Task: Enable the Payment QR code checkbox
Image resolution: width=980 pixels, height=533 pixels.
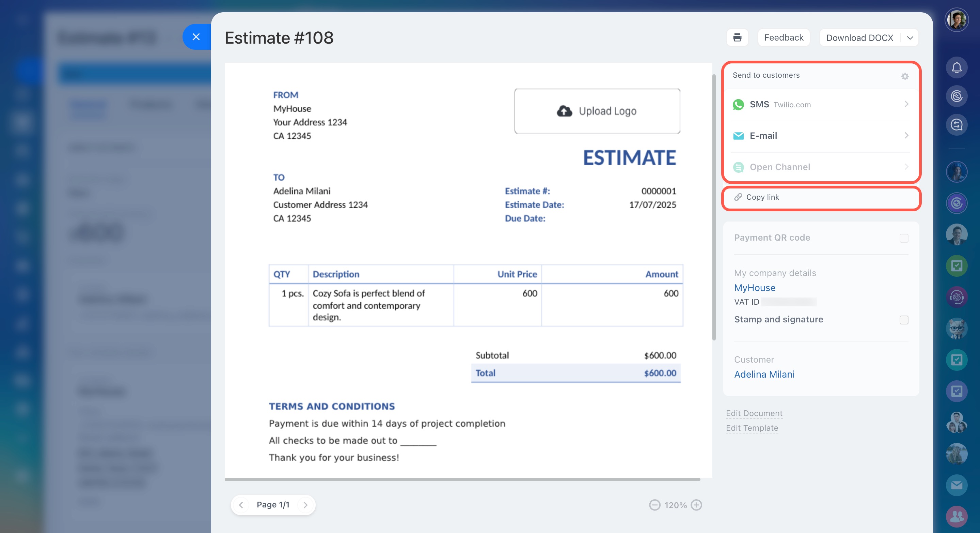Action: point(904,238)
